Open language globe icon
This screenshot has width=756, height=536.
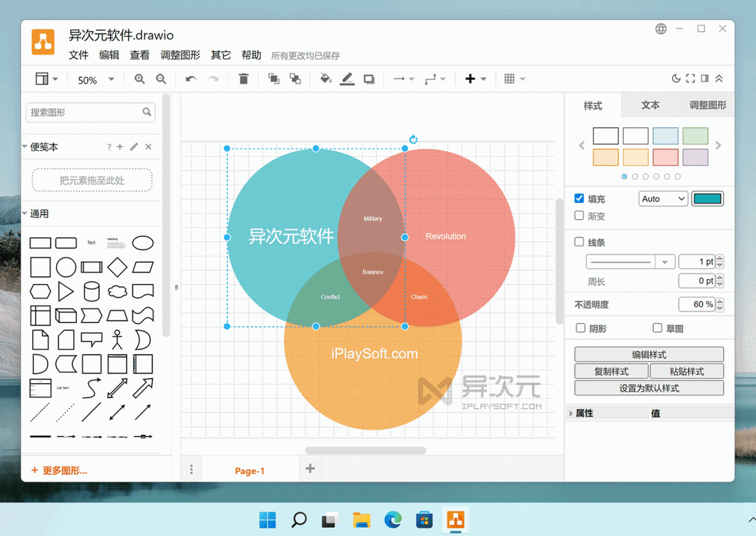point(661,29)
